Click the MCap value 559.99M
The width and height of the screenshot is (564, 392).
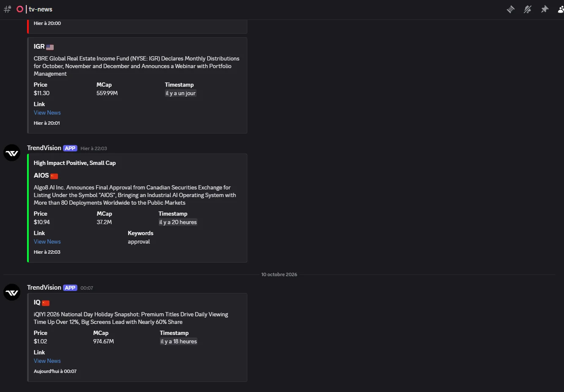pyautogui.click(x=107, y=93)
